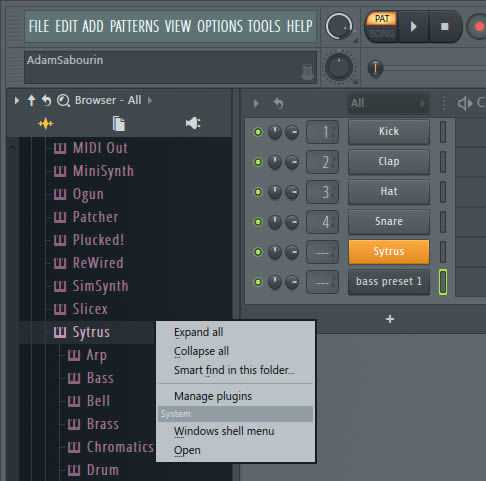Screen dimensions: 486x481
Task: Open the OPTIONS menu
Action: [220, 26]
